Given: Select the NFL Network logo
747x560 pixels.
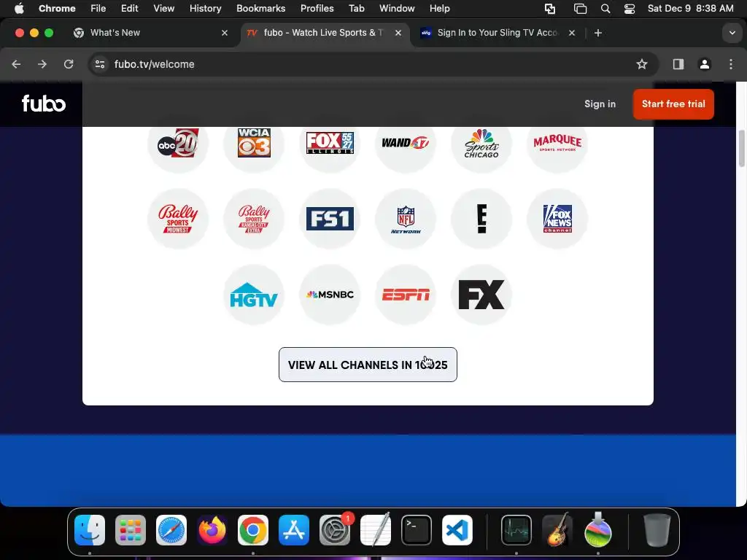Looking at the screenshot, I should (406, 219).
